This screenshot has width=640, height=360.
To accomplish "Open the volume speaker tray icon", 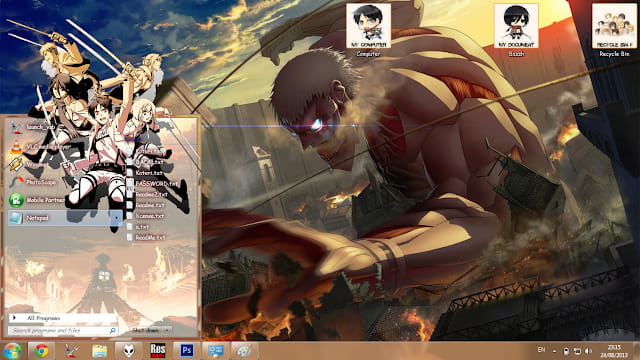I will (588, 351).
